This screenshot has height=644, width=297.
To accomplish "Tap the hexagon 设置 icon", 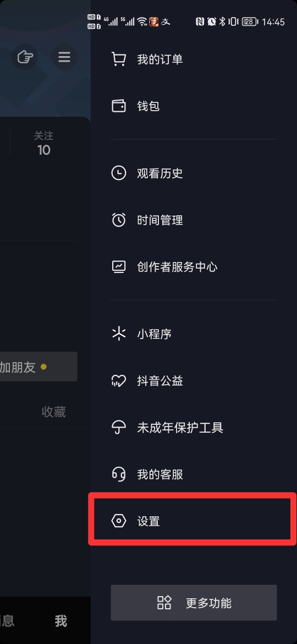I will [x=119, y=521].
